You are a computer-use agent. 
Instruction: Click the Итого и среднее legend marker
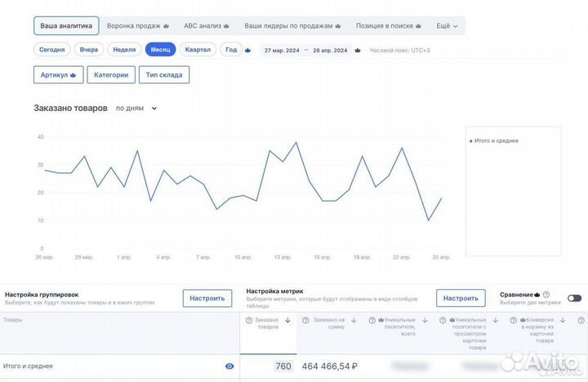click(471, 140)
